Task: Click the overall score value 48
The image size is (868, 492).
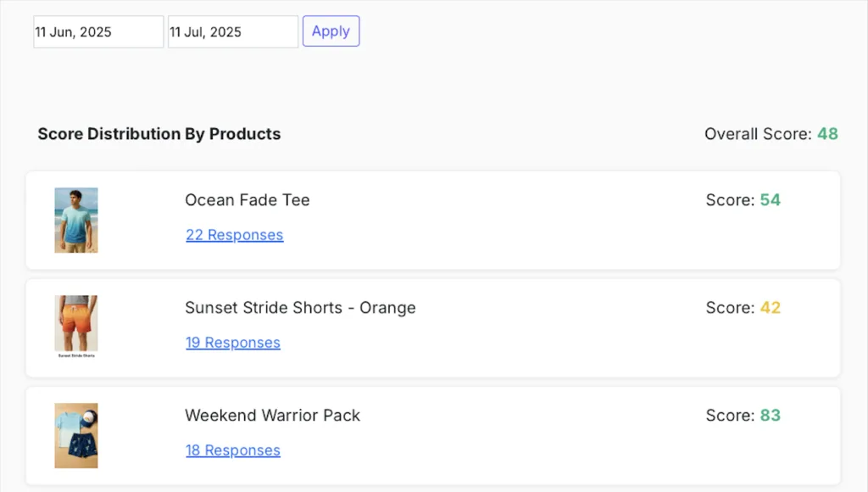Action: click(827, 134)
